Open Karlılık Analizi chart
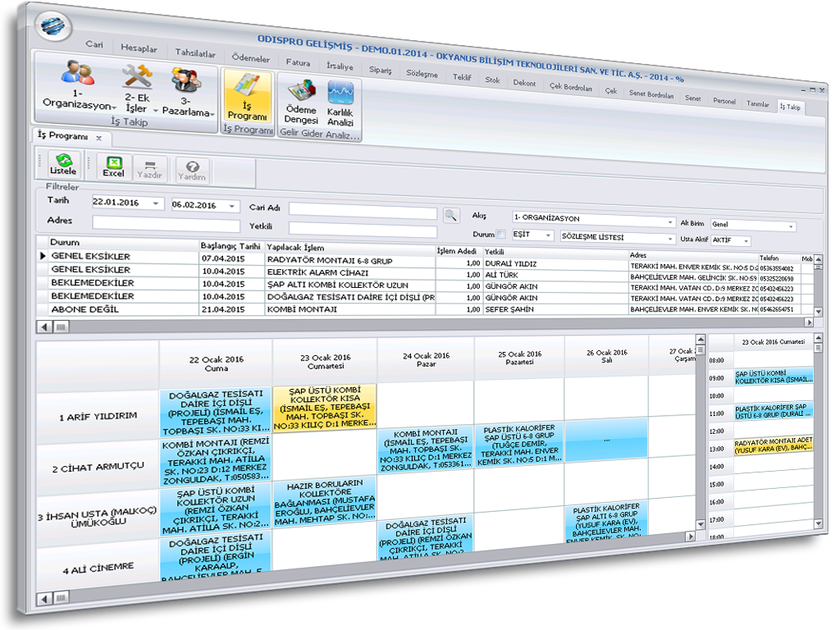Viewport: 840px width, 630px height. pyautogui.click(x=340, y=105)
